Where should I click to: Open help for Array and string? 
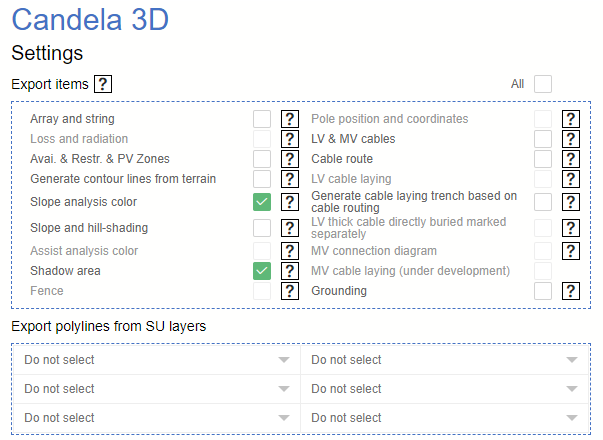click(x=290, y=119)
